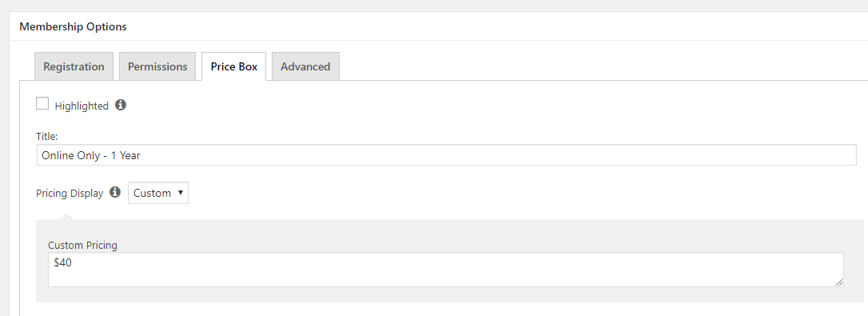
Task: Click inside the Custom Pricing textarea
Action: (x=446, y=270)
